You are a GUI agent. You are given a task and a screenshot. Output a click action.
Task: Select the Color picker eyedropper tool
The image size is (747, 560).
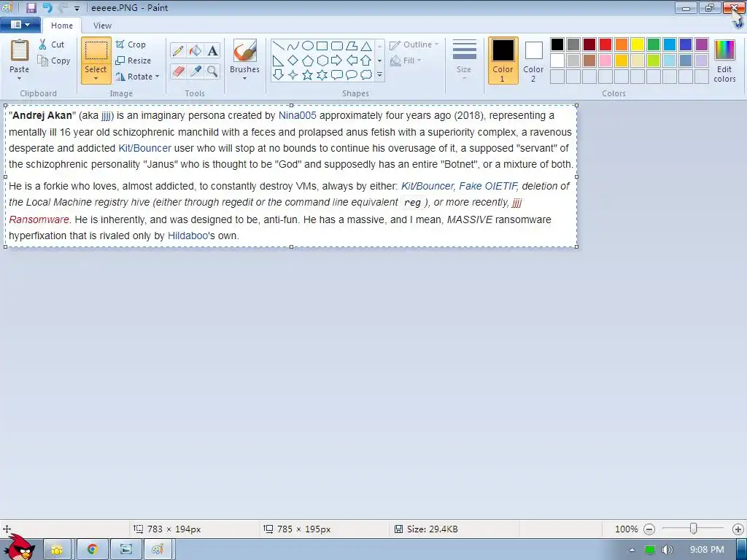[x=196, y=71]
